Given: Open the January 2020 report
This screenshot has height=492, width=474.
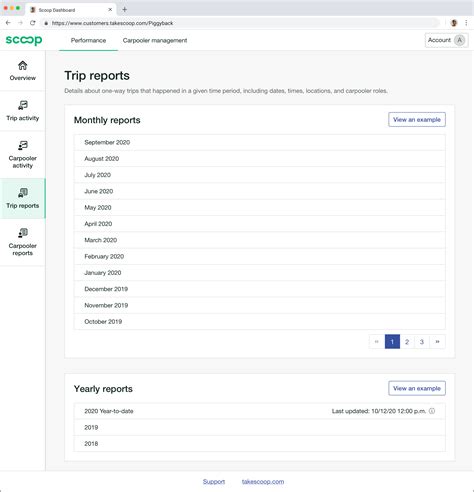Looking at the screenshot, I should (x=260, y=273).
